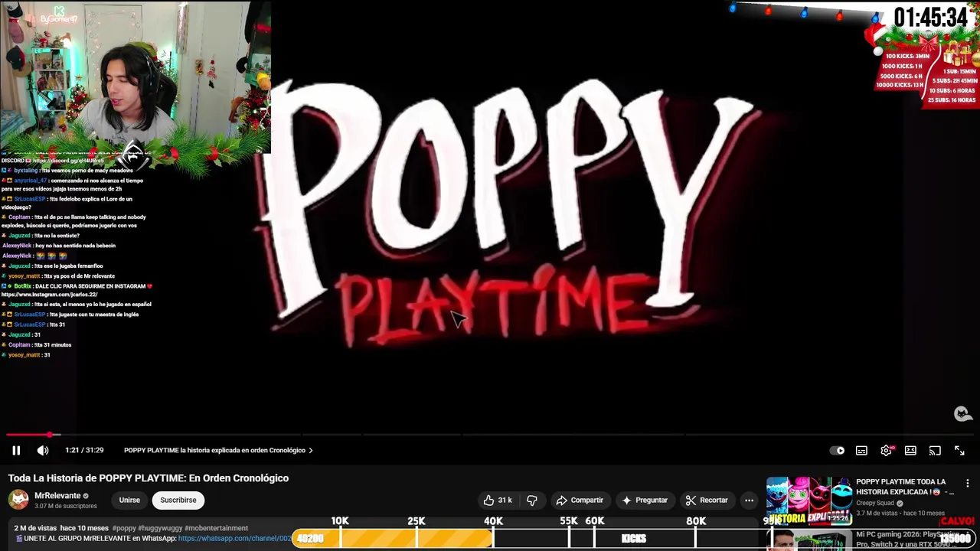Click the Copitam chat message about 31 minutos
The width and height of the screenshot is (980, 551).
click(37, 345)
